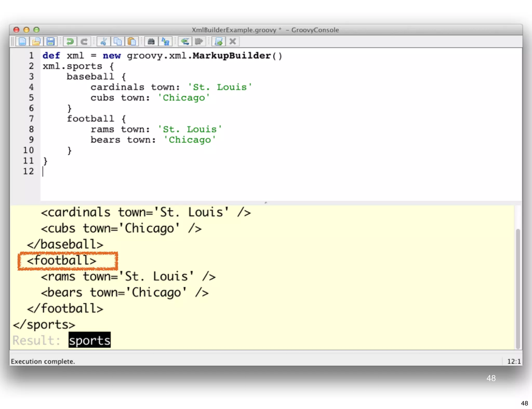Click the greyed Redo arrow icon
The width and height of the screenshot is (532, 409).
click(x=84, y=42)
